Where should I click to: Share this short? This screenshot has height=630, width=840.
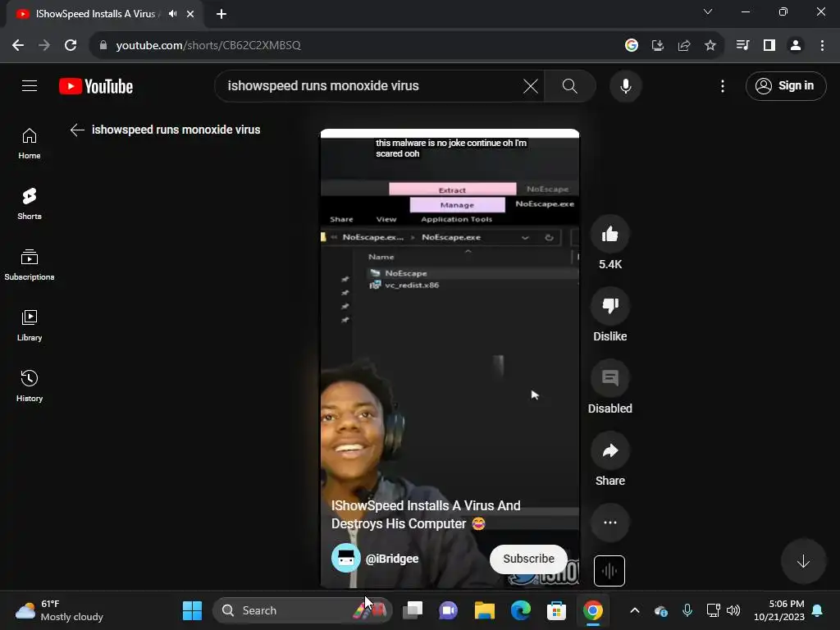[609, 450]
